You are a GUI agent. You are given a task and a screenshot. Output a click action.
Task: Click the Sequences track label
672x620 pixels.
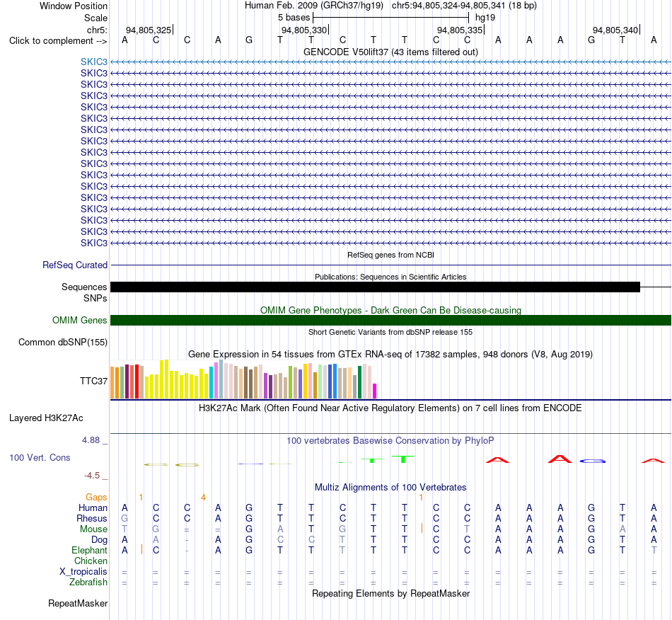point(84,287)
